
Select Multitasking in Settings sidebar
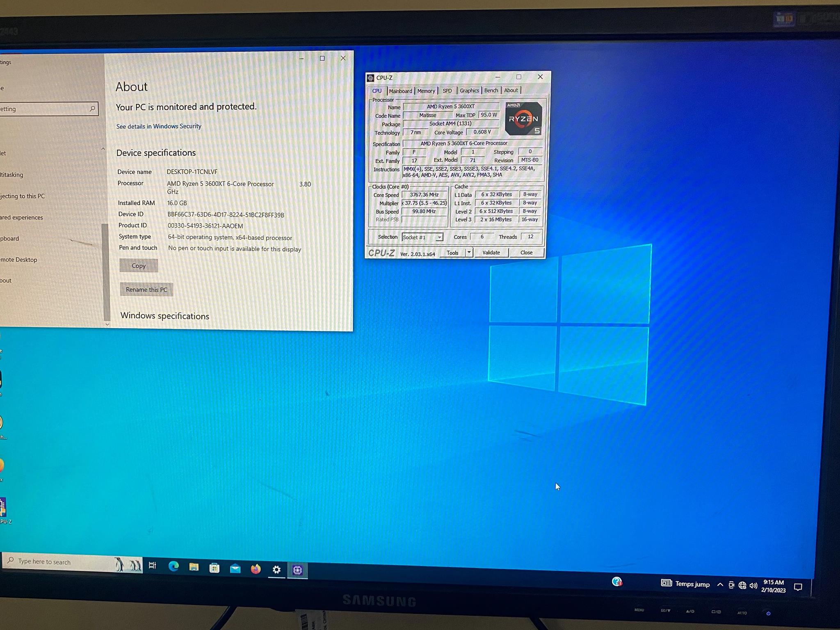11,175
